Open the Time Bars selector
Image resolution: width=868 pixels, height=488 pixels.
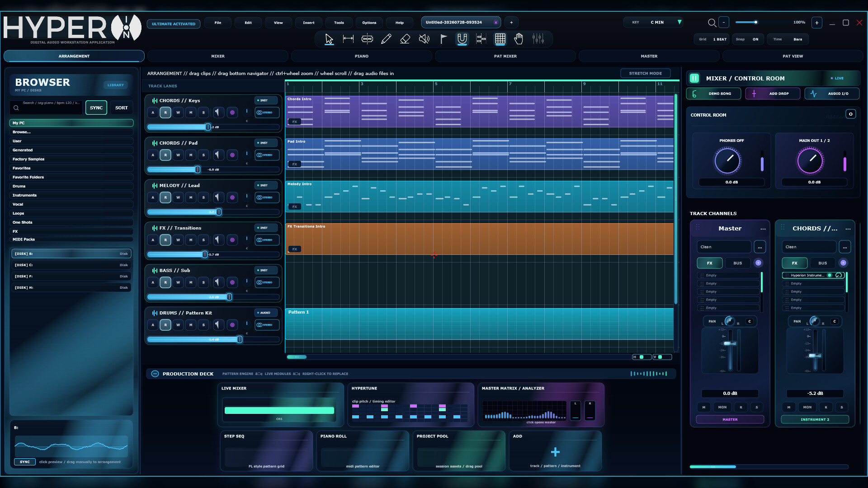(x=787, y=39)
